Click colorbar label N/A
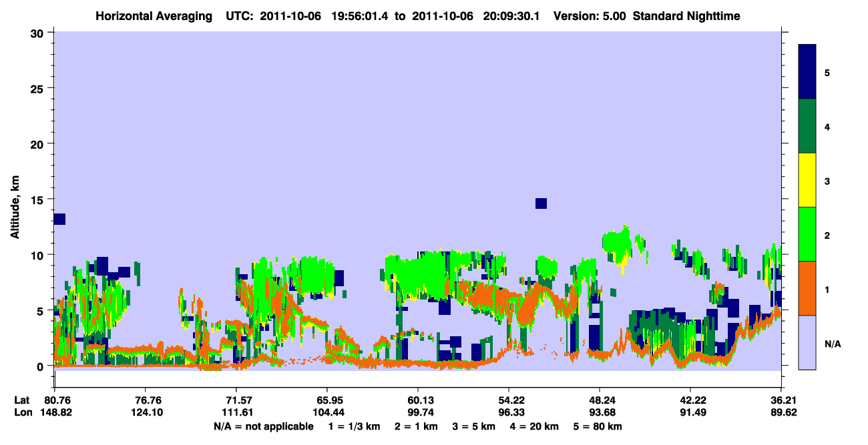This screenshot has height=445, width=868. tap(833, 343)
